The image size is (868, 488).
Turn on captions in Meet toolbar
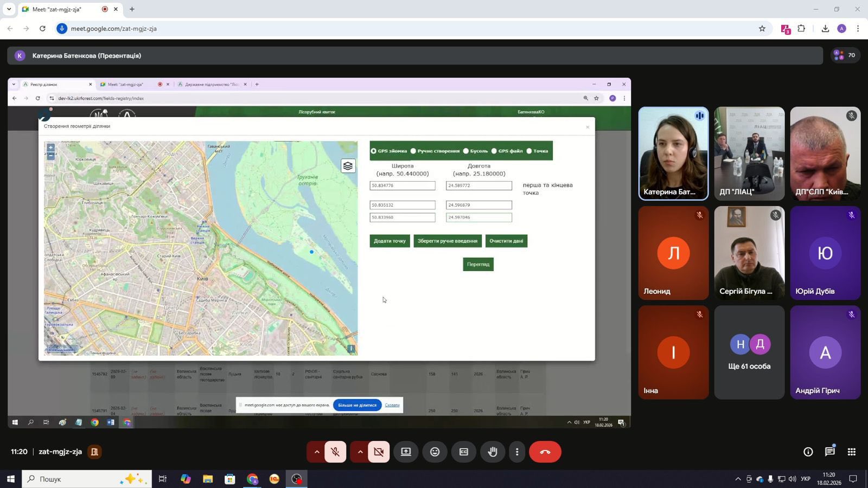coord(463,452)
